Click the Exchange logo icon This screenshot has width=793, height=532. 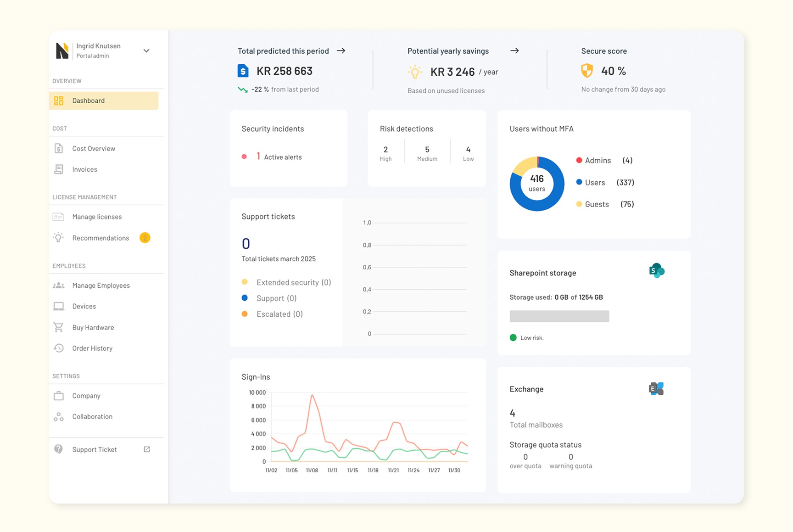coord(656,389)
